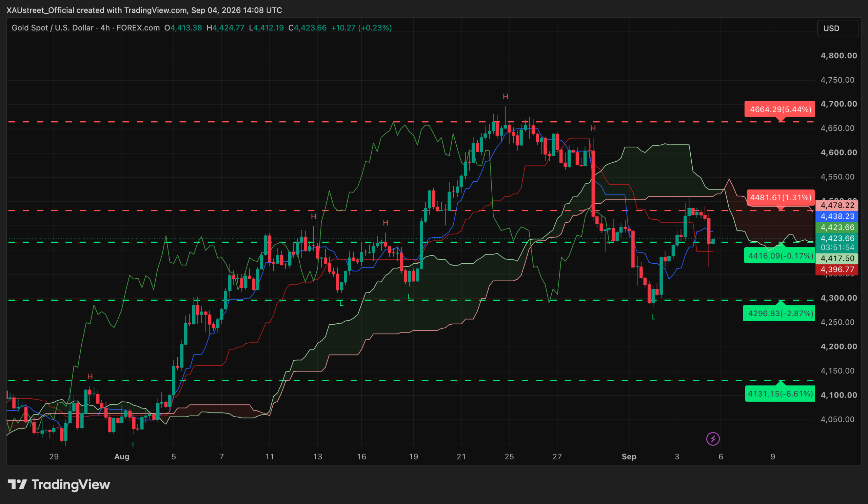Image resolution: width=868 pixels, height=504 pixels.
Task: Click the L4,412.19 low value
Action: tap(266, 28)
